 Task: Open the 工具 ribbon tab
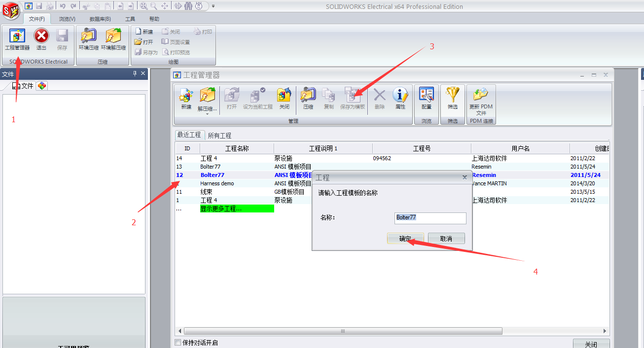click(130, 19)
